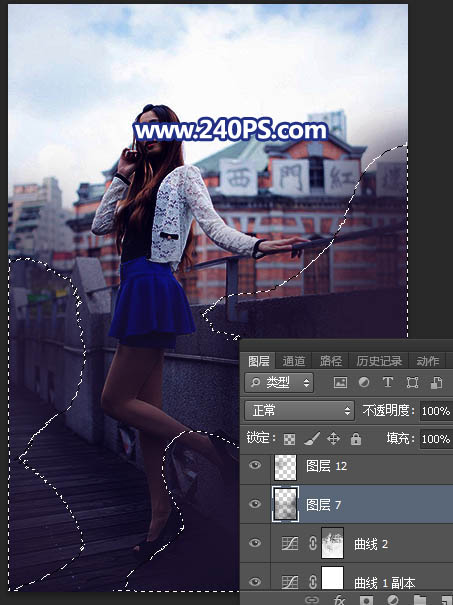Select 图层 12 thumbnail
Image resolution: width=453 pixels, height=605 pixels.
click(285, 467)
